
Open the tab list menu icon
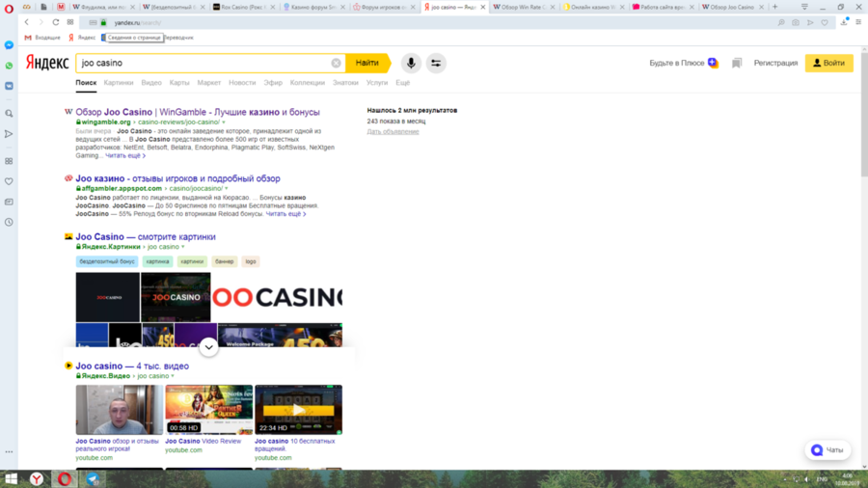tap(804, 7)
